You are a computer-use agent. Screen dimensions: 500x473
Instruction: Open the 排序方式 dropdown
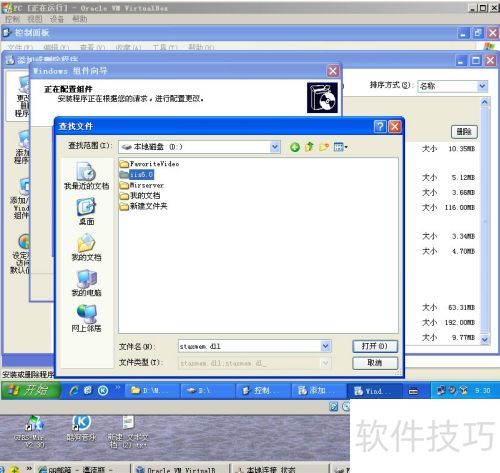[482, 86]
